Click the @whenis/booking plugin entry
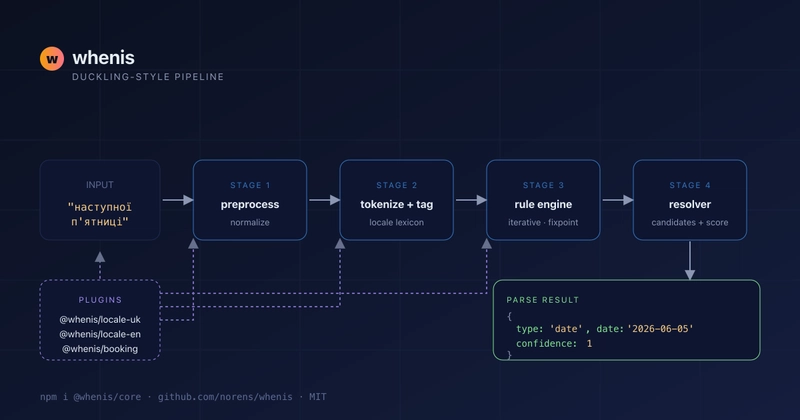The image size is (800, 420). 100,349
